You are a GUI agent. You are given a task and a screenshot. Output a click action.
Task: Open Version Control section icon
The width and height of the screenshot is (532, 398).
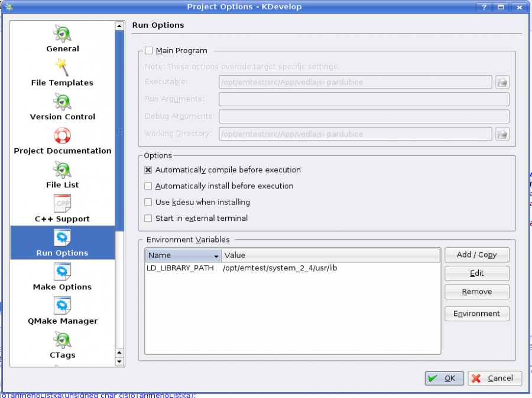(63, 102)
